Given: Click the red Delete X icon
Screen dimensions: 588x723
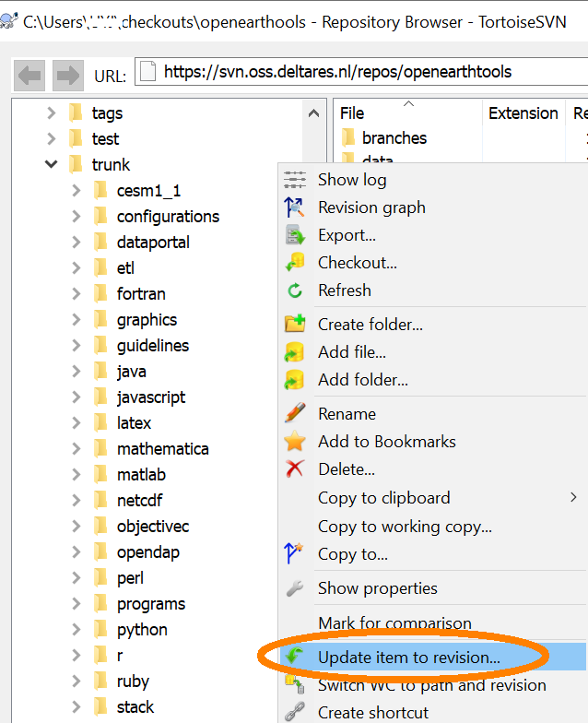Looking at the screenshot, I should [x=295, y=468].
